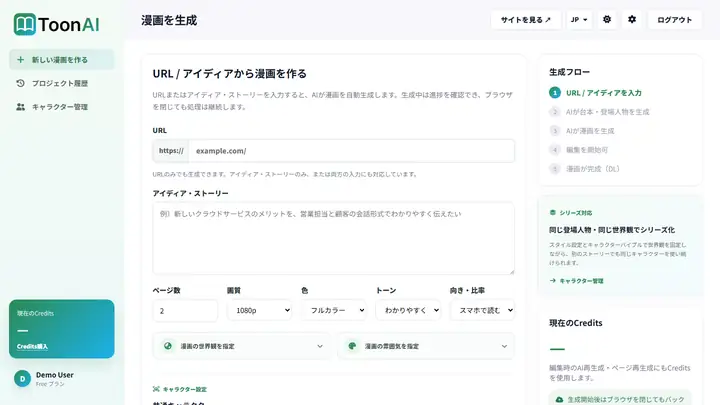Click the 生成フロー heading
The width and height of the screenshot is (720, 405).
(569, 72)
